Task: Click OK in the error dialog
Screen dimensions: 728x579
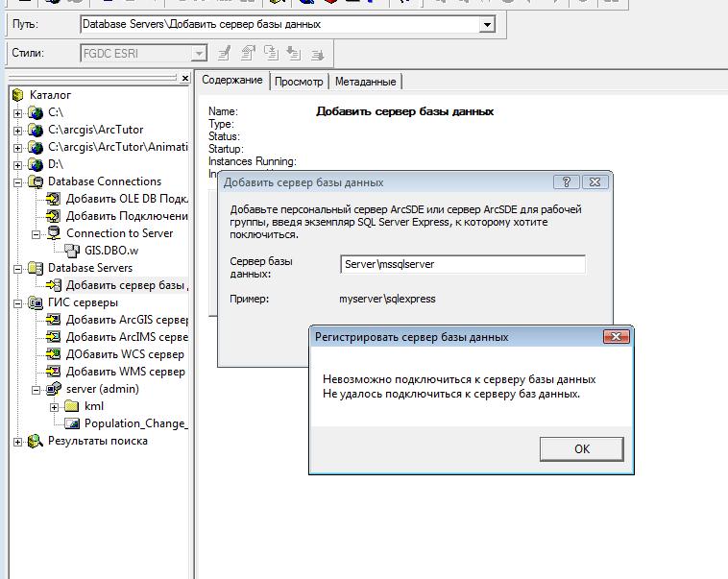Action: [581, 449]
